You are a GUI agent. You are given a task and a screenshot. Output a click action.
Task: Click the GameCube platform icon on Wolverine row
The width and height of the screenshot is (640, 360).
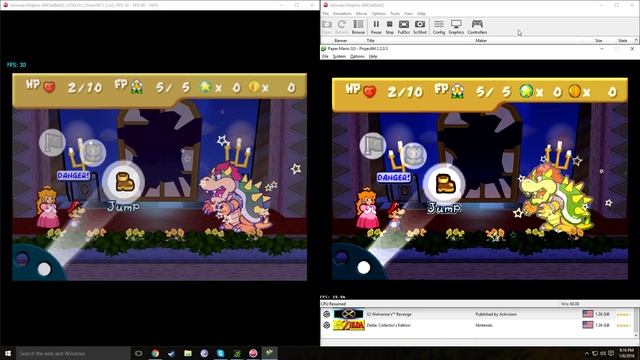click(327, 314)
